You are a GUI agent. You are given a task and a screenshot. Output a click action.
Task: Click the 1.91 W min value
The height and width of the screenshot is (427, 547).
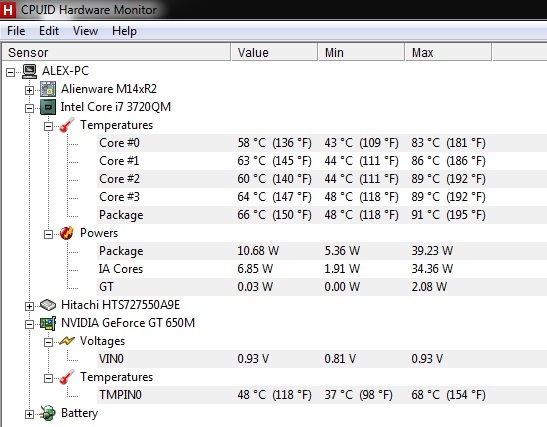point(342,269)
